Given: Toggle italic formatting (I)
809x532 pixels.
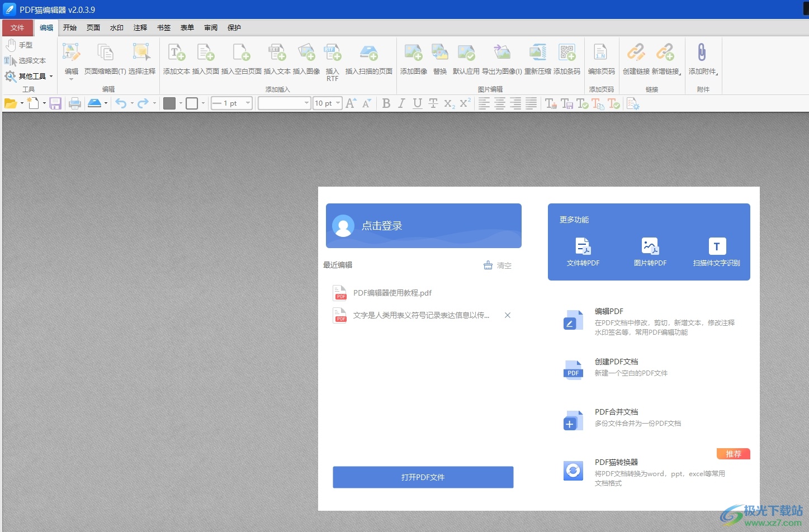Looking at the screenshot, I should pyautogui.click(x=401, y=103).
